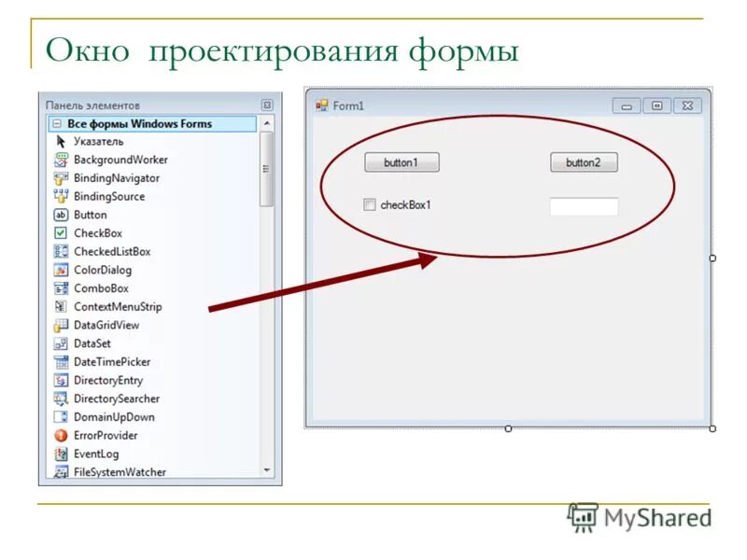Select the Указатель pointer tool icon
The width and height of the screenshot is (747, 560).
tap(61, 142)
